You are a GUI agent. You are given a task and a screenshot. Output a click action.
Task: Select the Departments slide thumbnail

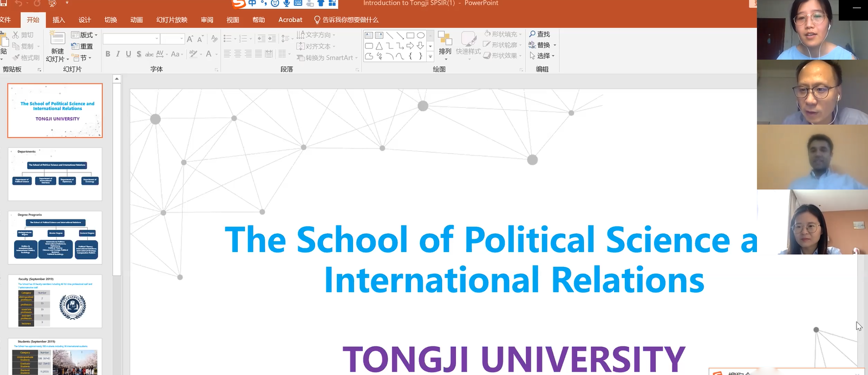coord(55,174)
